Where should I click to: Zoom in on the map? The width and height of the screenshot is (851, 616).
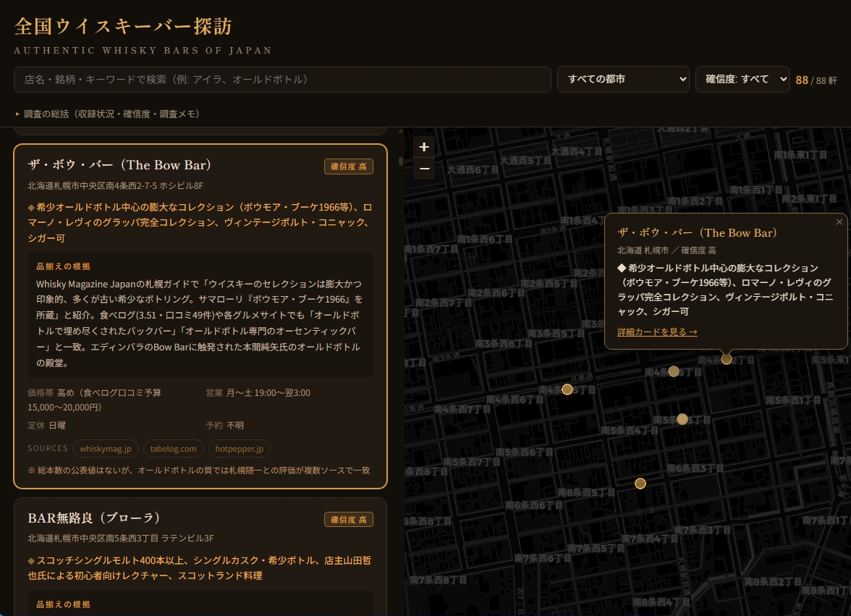coord(424,147)
